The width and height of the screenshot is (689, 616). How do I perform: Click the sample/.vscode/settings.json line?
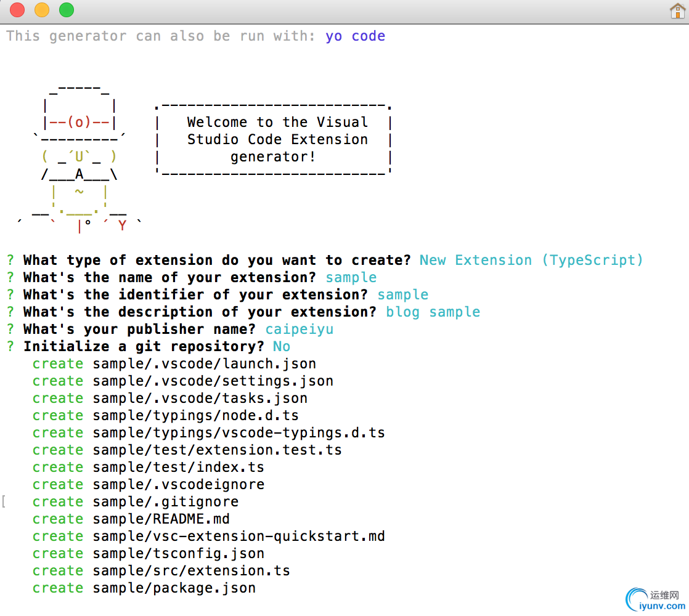coord(213,381)
